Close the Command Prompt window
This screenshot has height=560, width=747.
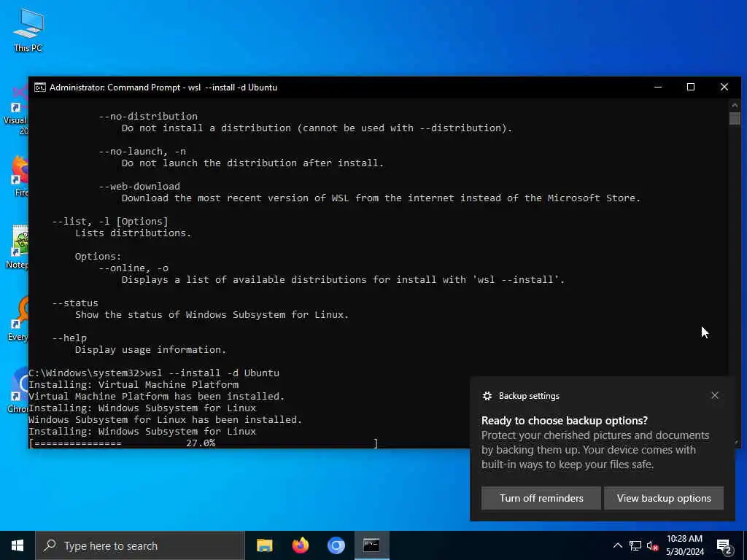tap(724, 87)
